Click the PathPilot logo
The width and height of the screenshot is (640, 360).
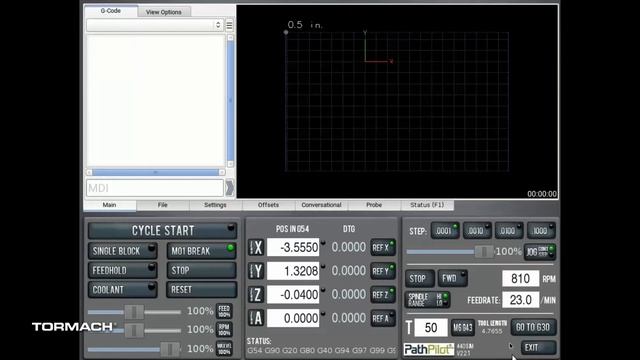coord(429,349)
